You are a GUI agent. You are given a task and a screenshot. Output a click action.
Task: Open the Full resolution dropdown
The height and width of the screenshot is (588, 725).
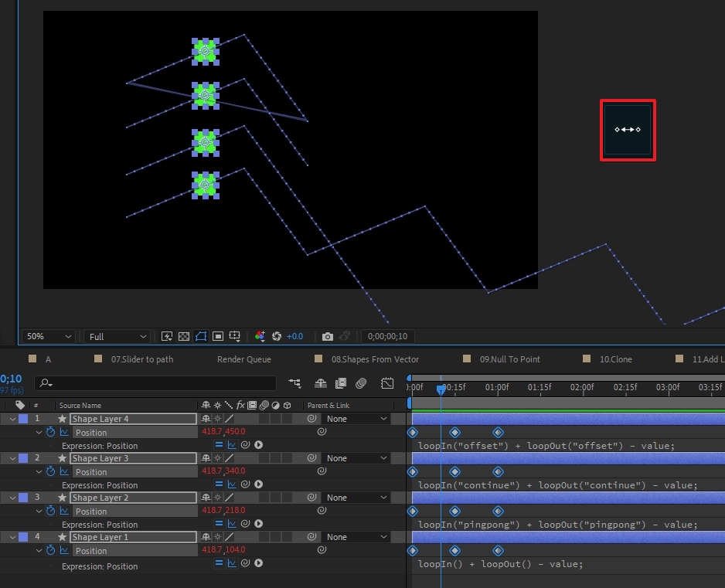click(117, 337)
